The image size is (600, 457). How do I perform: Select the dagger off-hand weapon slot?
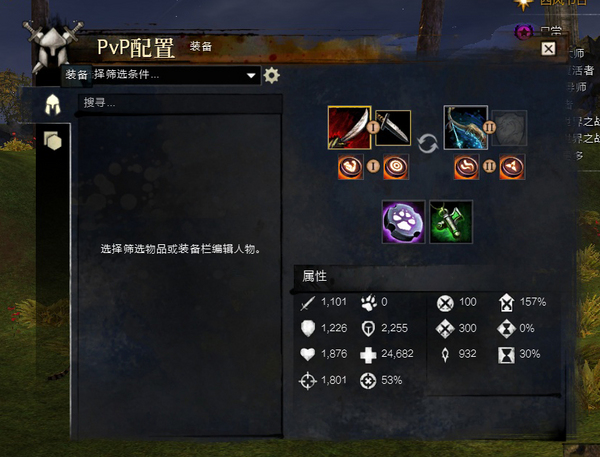tap(393, 128)
